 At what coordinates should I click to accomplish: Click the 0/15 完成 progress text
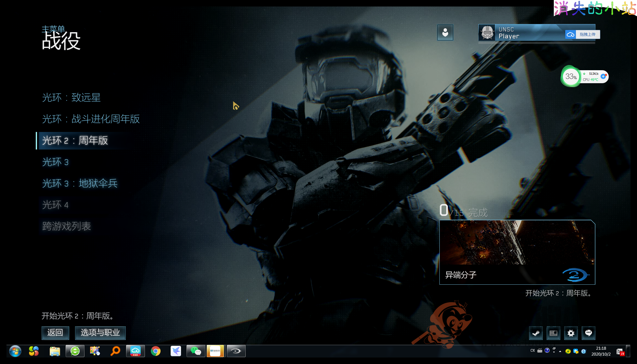(x=464, y=211)
